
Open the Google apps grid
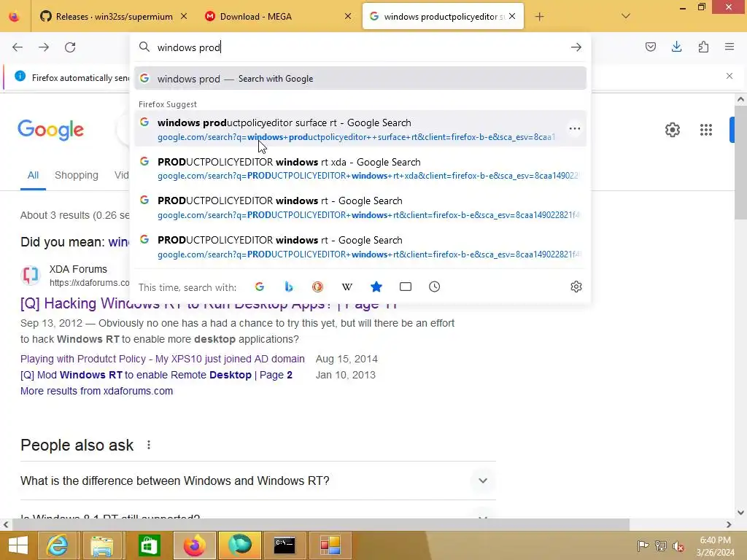(706, 130)
